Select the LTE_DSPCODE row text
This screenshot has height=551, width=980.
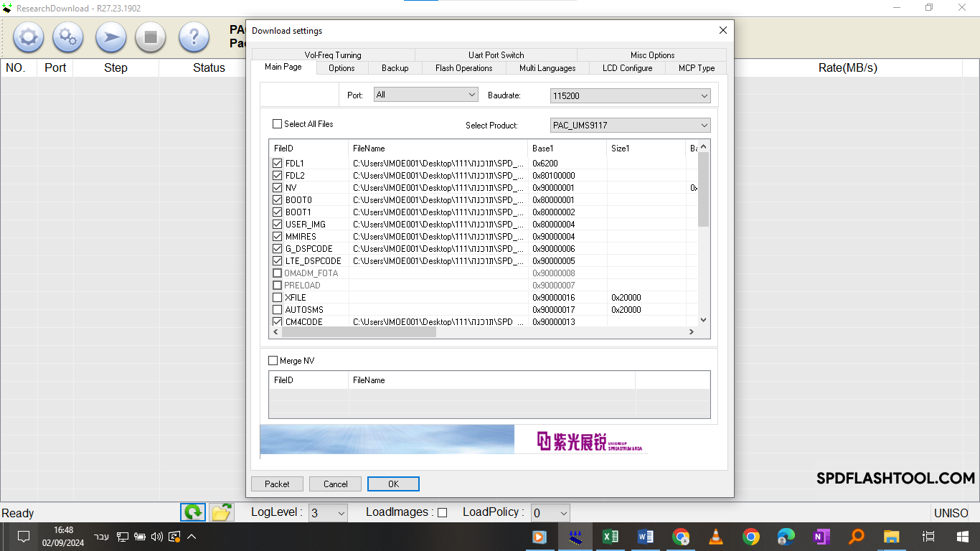[313, 261]
